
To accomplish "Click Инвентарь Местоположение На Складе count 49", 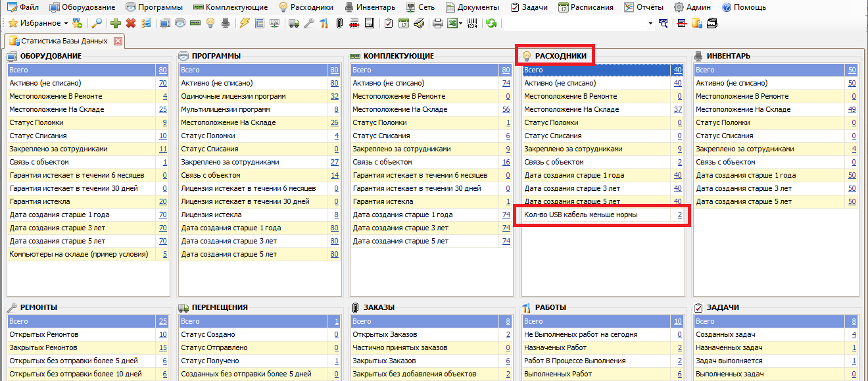I will (x=852, y=109).
